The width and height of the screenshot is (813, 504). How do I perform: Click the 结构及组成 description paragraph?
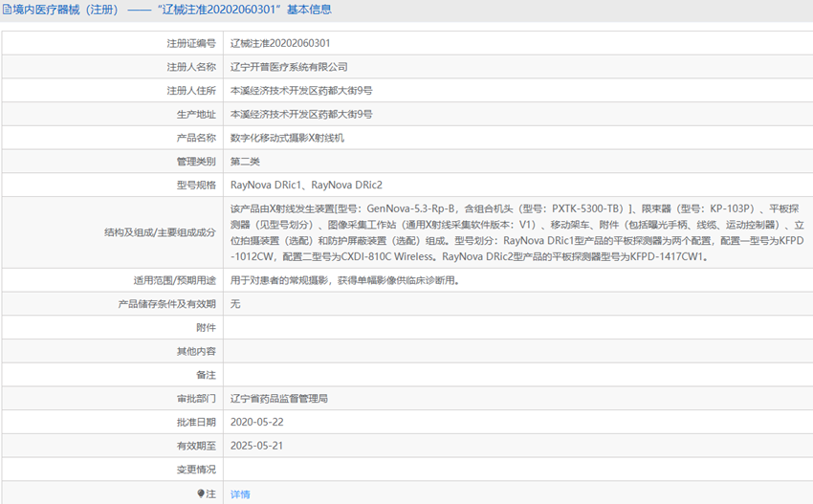[516, 232]
